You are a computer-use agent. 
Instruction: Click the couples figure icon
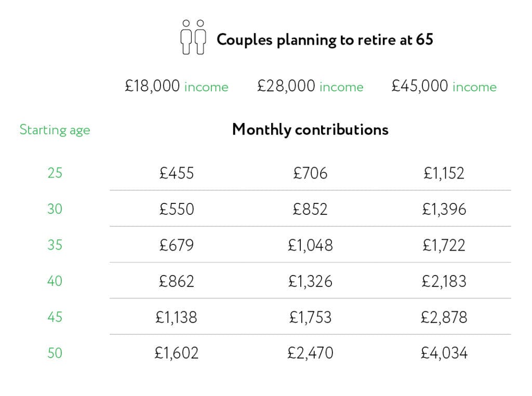pos(193,37)
